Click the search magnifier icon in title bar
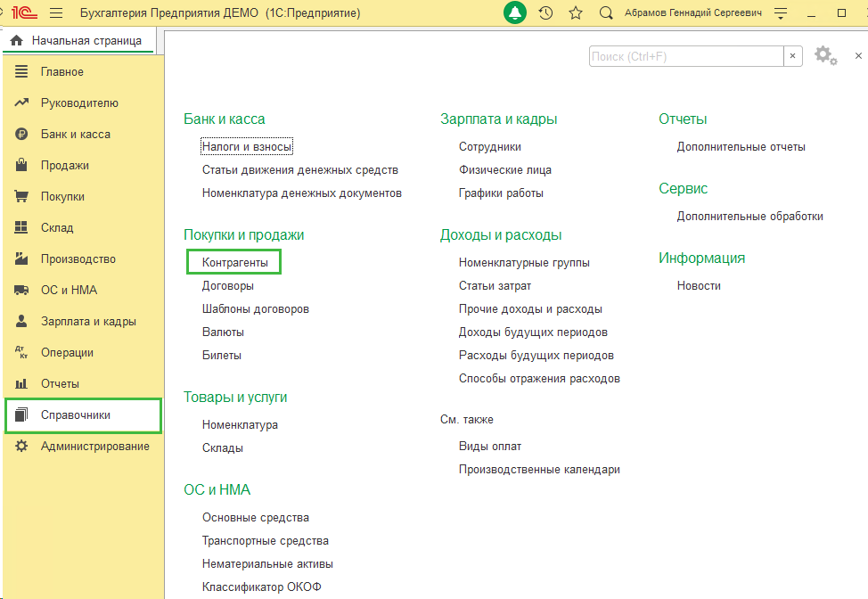Viewport: 868px width, 599px height. (x=606, y=12)
